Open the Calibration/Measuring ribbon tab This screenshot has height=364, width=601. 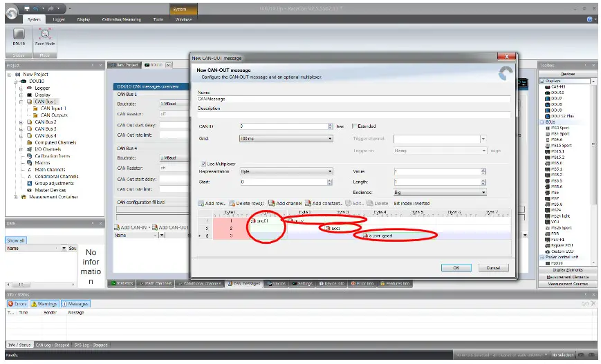pyautogui.click(x=122, y=19)
